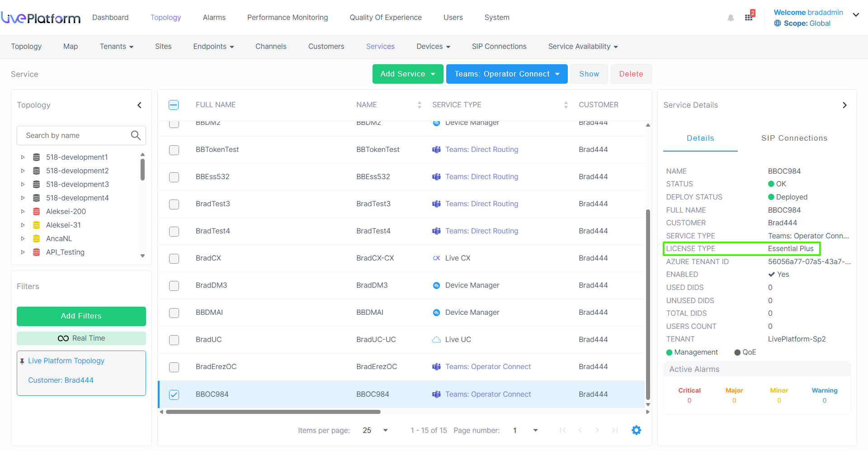Switch to the SIP Connections details tab

click(794, 138)
